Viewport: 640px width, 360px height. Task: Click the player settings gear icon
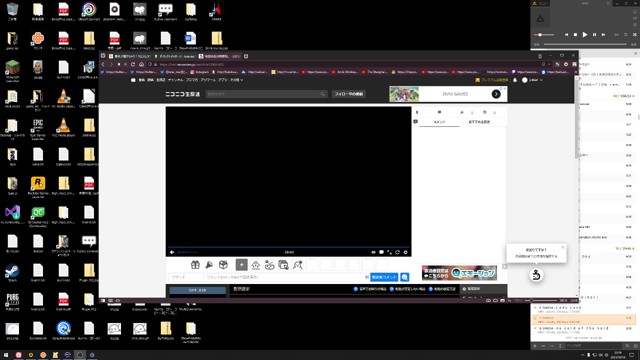click(x=405, y=252)
